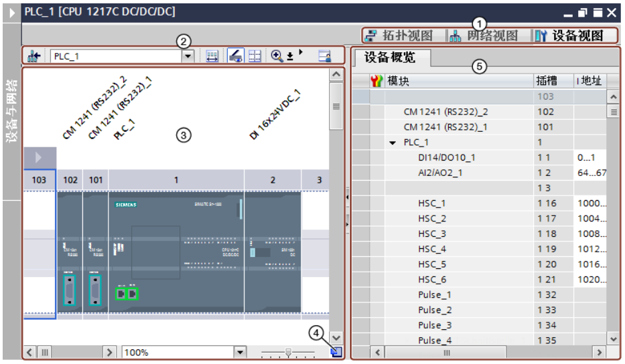Open the PLC_1 device selection dropdown

click(x=188, y=56)
